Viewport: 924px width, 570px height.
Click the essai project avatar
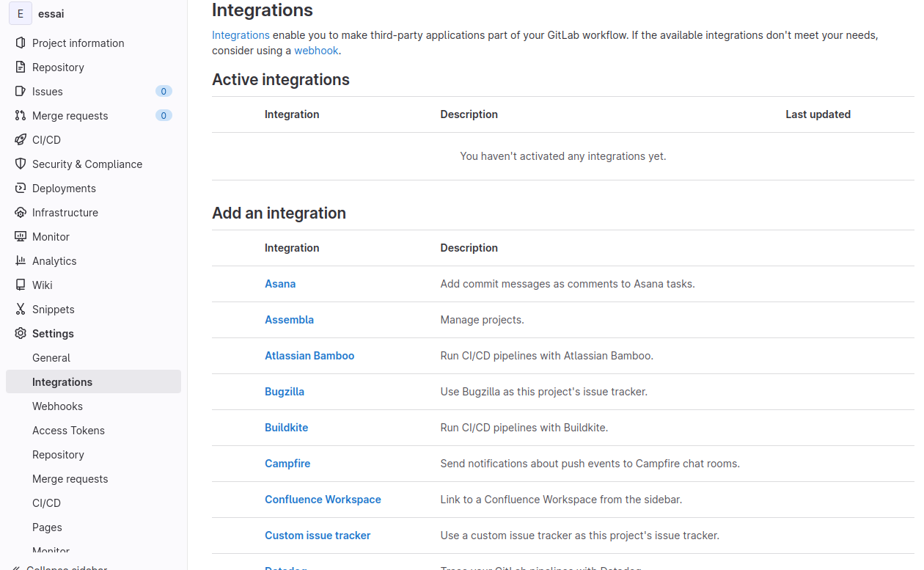coord(21,13)
